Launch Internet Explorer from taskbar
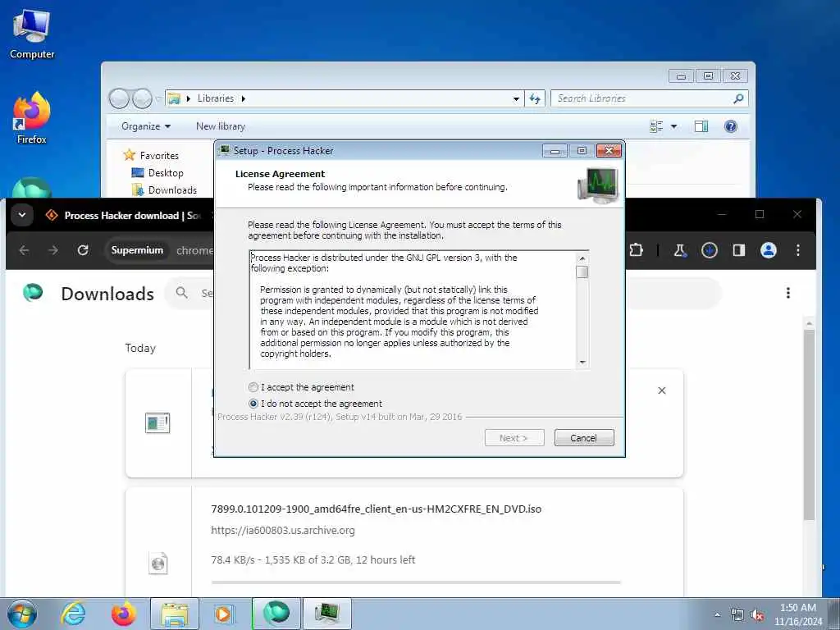Viewport: 840px width, 630px height. pyautogui.click(x=73, y=614)
